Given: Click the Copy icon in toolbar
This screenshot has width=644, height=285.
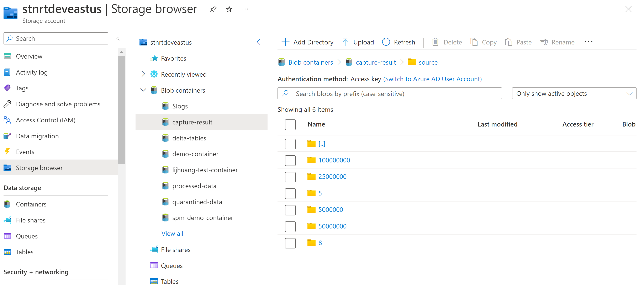Looking at the screenshot, I should pos(474,42).
